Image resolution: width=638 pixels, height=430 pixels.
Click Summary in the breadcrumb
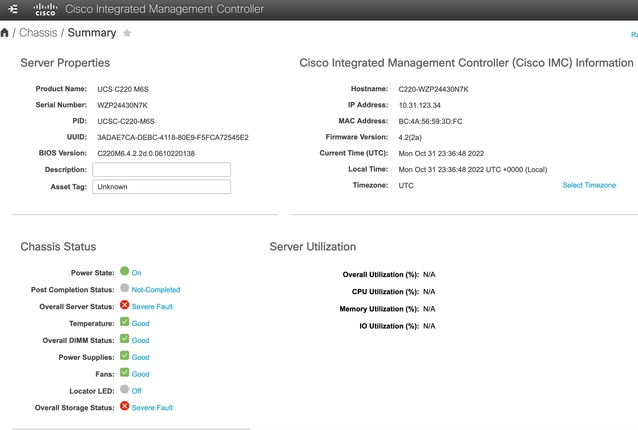(x=92, y=33)
